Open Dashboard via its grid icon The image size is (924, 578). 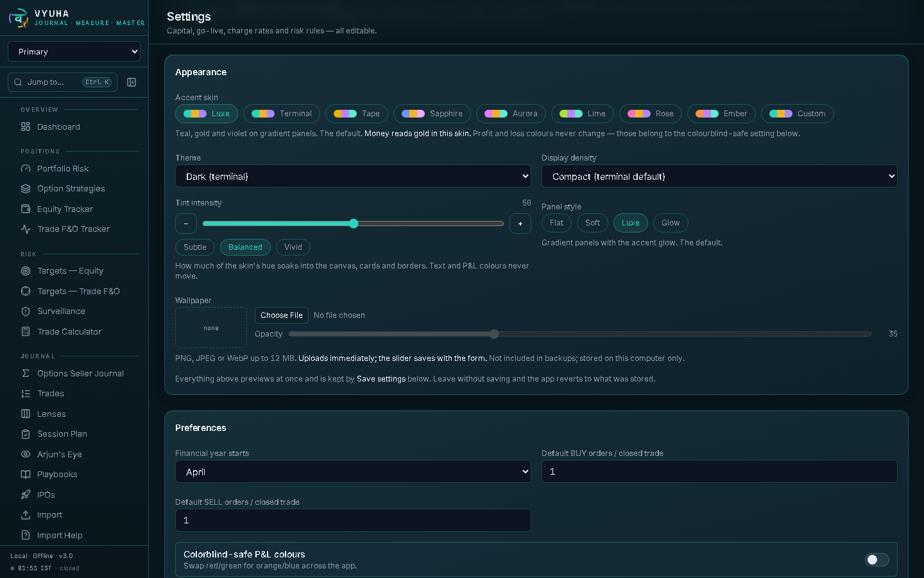[x=26, y=127]
